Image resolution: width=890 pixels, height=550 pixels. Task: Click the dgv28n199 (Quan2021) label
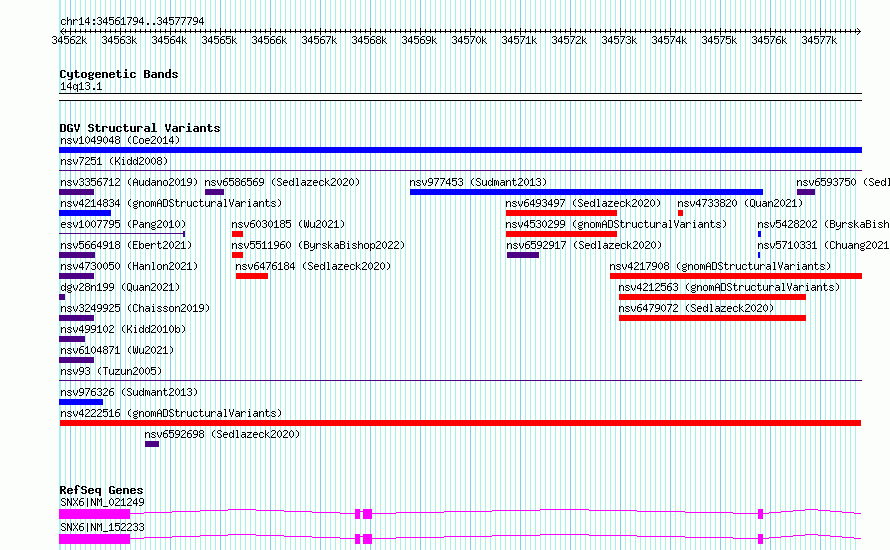[x=120, y=287]
